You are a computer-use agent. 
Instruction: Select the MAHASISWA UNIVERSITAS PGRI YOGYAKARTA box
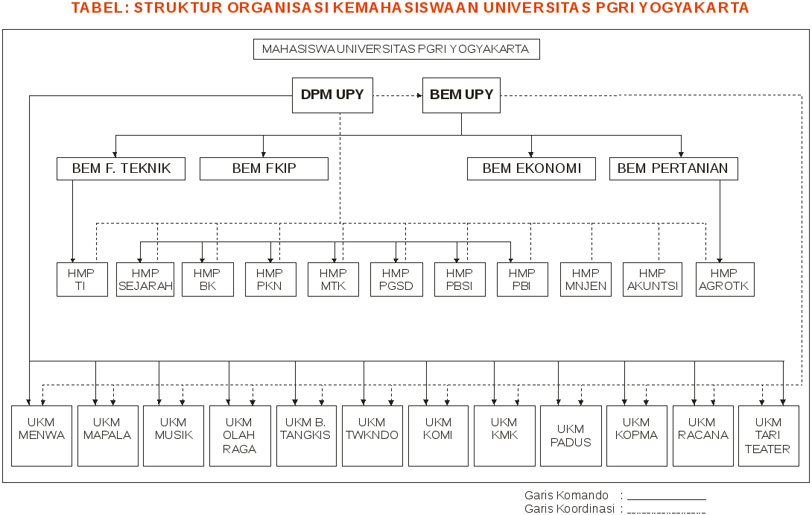click(x=396, y=49)
